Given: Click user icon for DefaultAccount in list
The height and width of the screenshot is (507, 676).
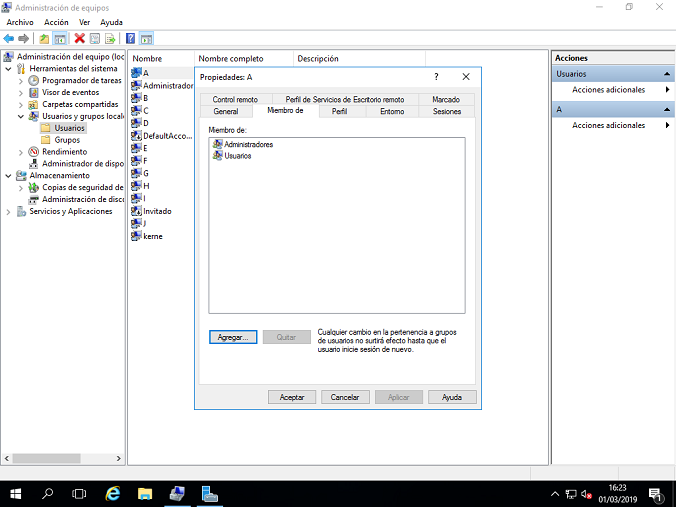Looking at the screenshot, I should pyautogui.click(x=136, y=136).
